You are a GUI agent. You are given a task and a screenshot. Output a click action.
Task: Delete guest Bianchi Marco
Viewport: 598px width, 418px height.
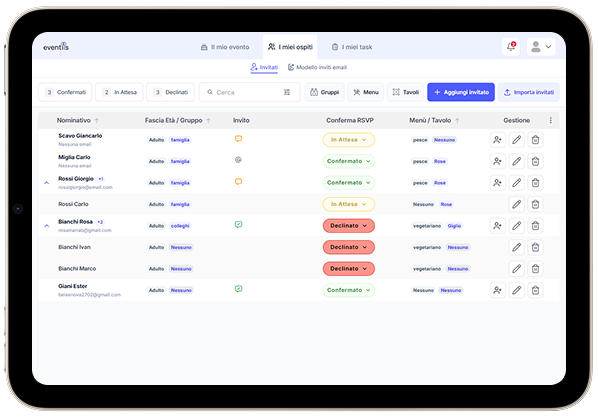point(535,269)
